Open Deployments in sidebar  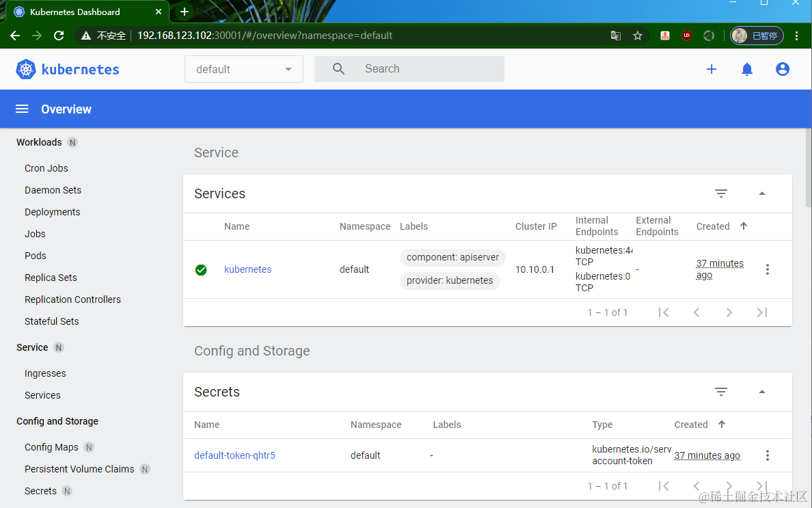coord(53,212)
